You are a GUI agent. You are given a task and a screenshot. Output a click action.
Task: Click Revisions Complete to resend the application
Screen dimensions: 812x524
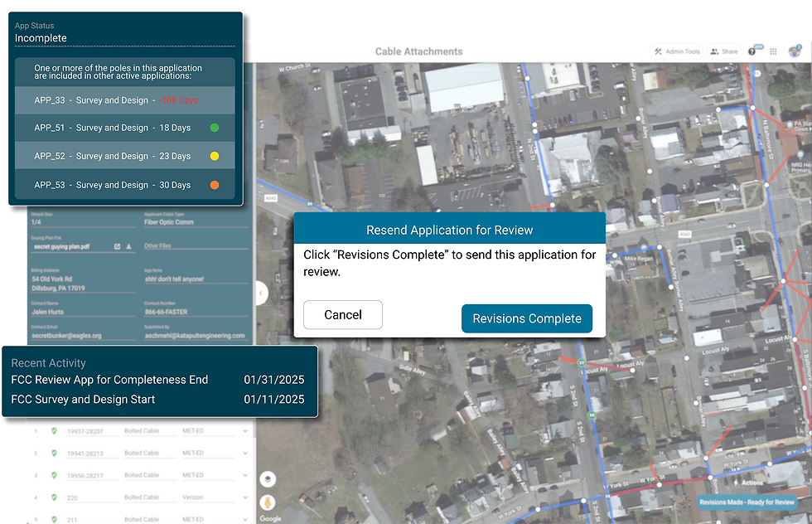click(527, 318)
